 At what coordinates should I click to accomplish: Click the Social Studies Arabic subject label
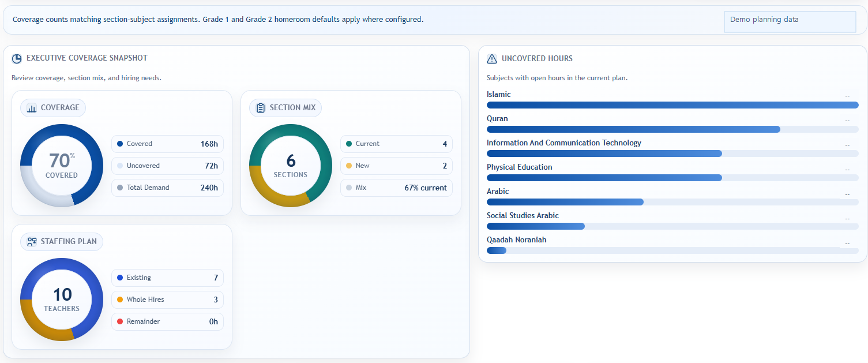tap(523, 215)
